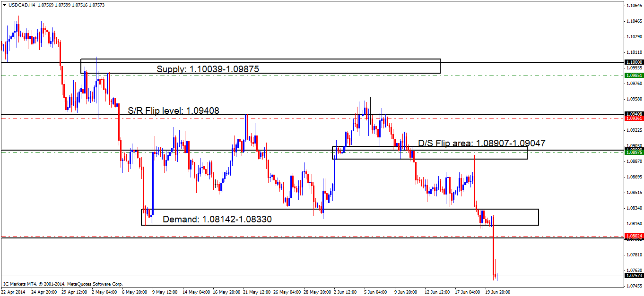Select the 'Supply: 1.10039-1.09875' label
The image size is (644, 296).
point(208,69)
